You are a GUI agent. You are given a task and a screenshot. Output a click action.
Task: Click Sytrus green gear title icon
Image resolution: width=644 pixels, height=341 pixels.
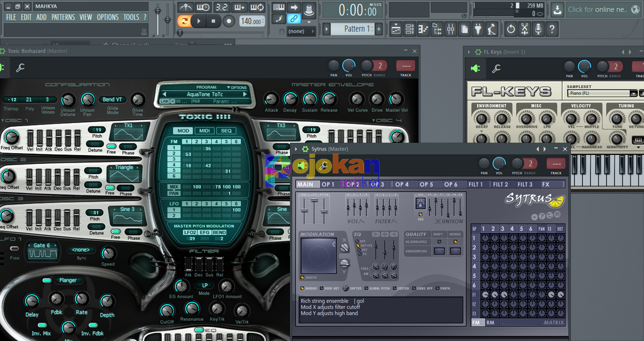[305, 149]
